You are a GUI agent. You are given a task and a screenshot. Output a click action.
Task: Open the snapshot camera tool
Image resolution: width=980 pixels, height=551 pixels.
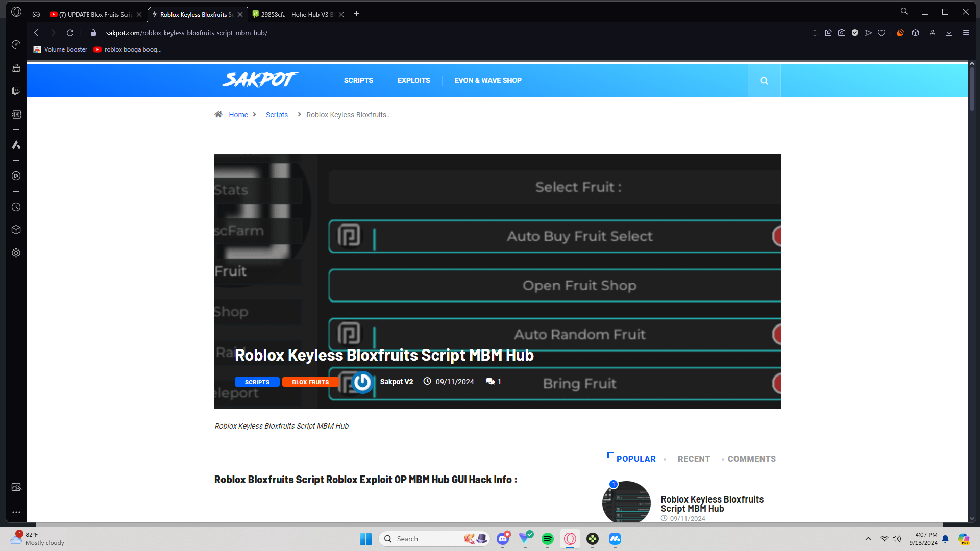(842, 33)
